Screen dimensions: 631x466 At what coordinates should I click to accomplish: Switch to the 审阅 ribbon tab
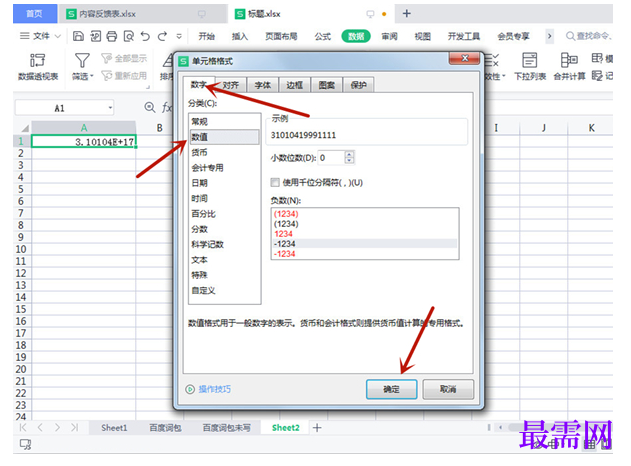coord(389,36)
